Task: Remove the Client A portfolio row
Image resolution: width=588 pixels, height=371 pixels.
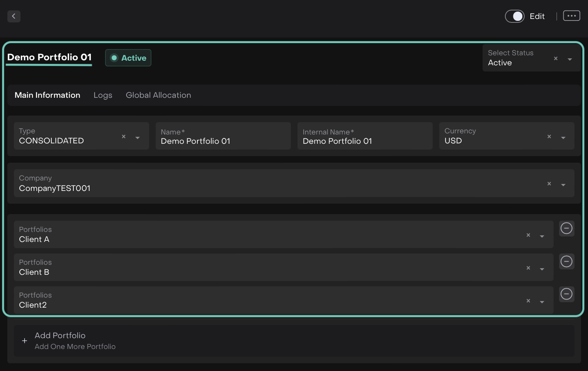Action: [x=566, y=228]
